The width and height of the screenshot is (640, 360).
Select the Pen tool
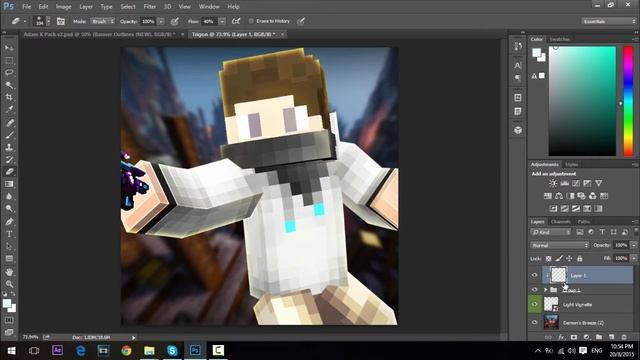pos(9,222)
